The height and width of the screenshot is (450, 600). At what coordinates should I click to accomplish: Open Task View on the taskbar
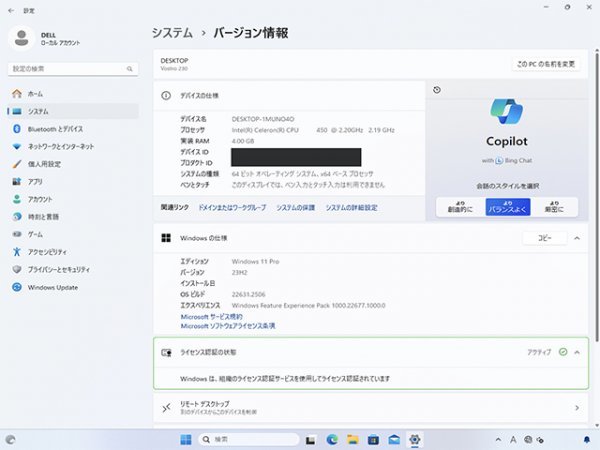[310, 440]
